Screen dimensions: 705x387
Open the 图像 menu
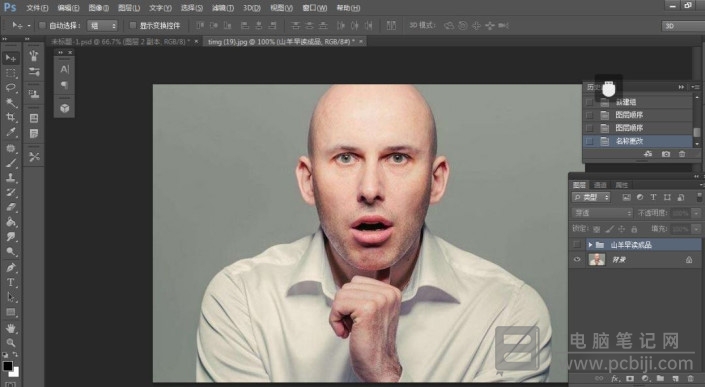click(98, 8)
